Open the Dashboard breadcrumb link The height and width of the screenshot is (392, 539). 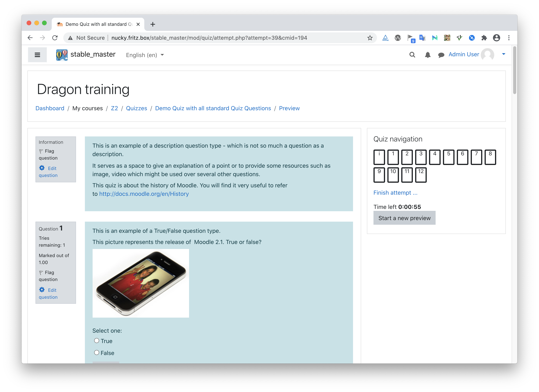coord(50,108)
